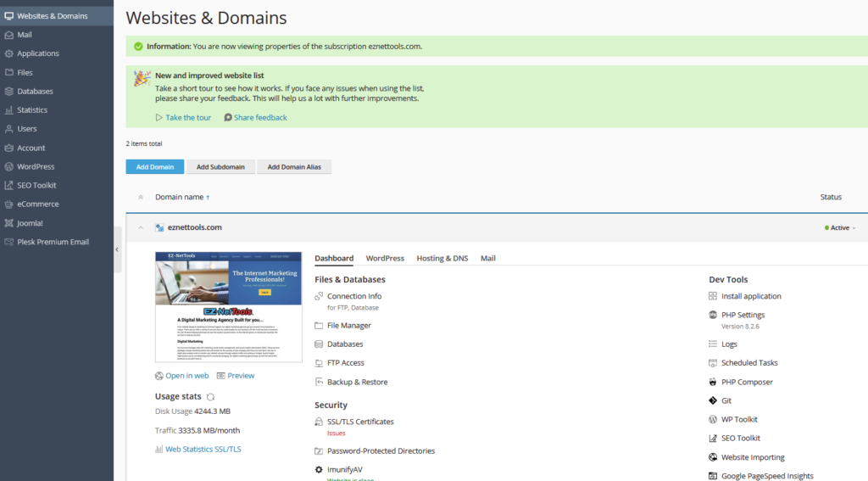The height and width of the screenshot is (481, 868).
Task: Click the Backup & Restore icon
Action: pos(319,382)
